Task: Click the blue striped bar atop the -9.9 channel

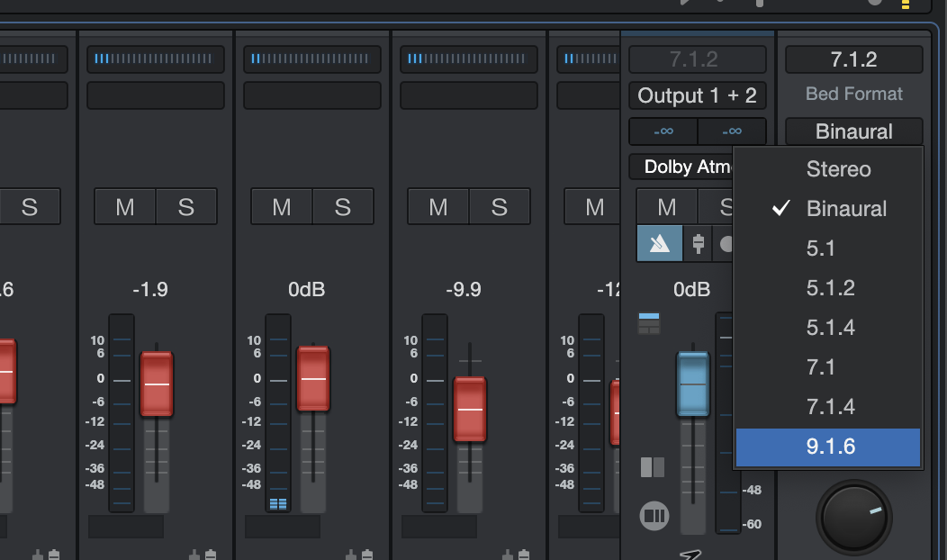Action: point(468,59)
